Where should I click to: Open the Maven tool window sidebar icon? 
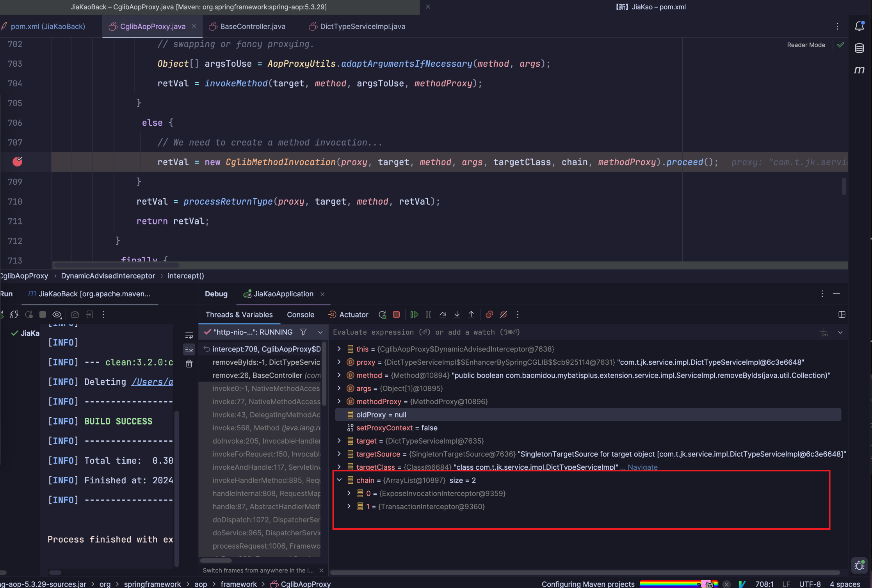click(x=859, y=70)
